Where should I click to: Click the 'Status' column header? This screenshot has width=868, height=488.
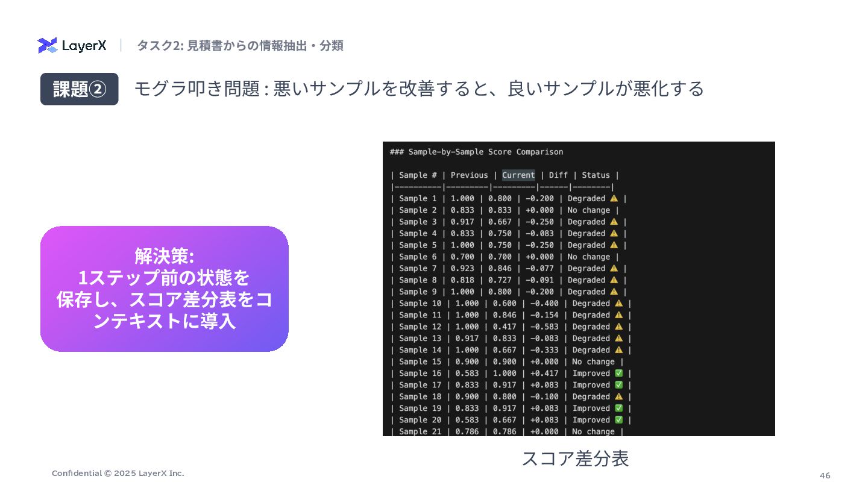click(x=596, y=175)
